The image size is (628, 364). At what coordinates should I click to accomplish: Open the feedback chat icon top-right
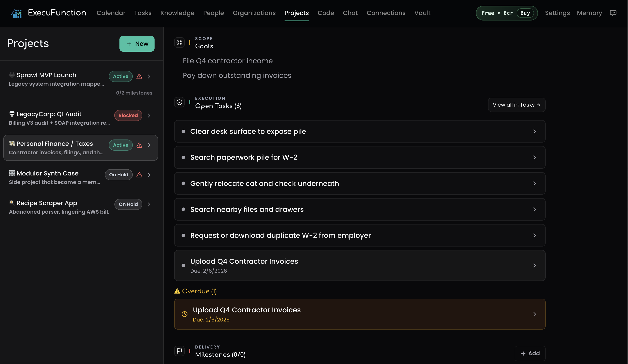pyautogui.click(x=613, y=13)
